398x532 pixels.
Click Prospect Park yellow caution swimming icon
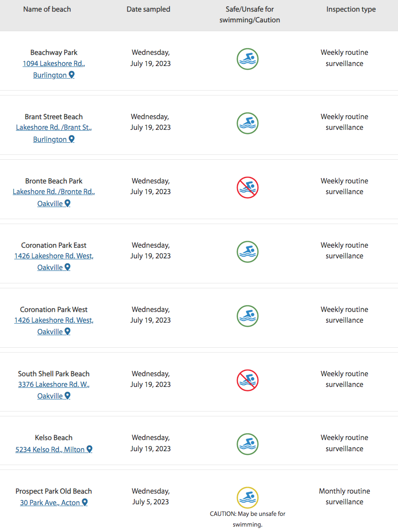[247, 498]
